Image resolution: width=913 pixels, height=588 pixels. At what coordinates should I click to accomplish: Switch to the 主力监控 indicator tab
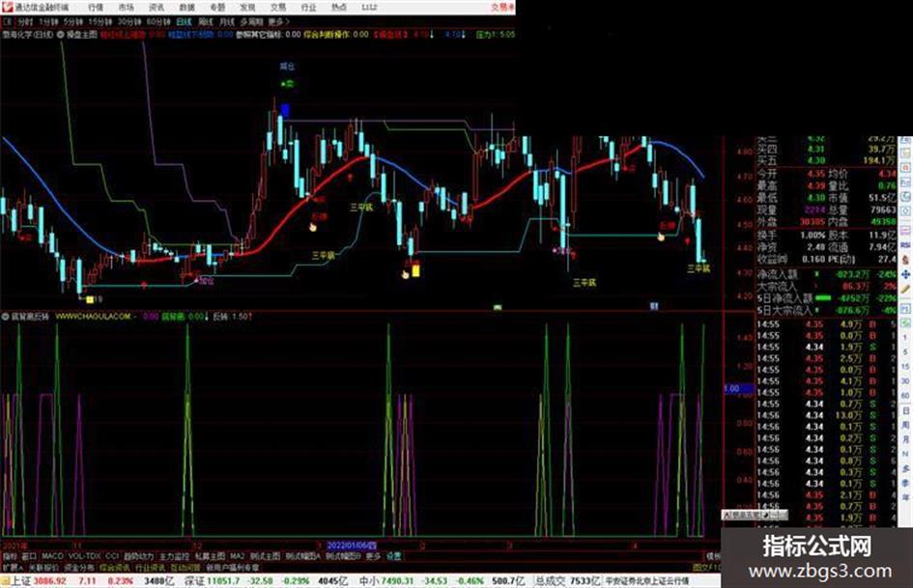[174, 556]
